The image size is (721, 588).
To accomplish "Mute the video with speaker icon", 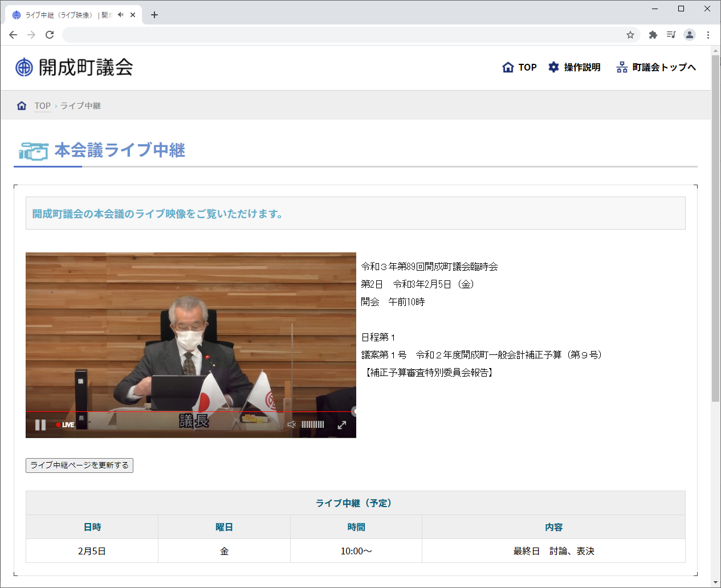I will click(x=292, y=424).
